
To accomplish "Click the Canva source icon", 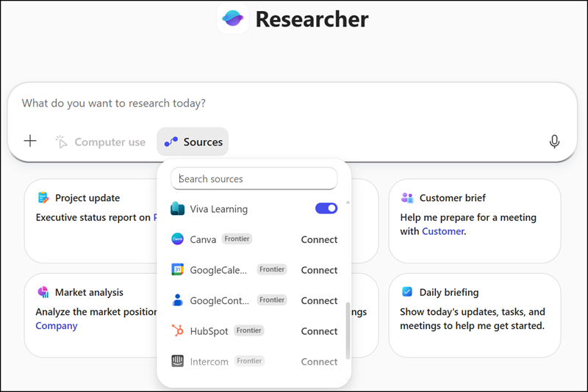I will pyautogui.click(x=177, y=239).
